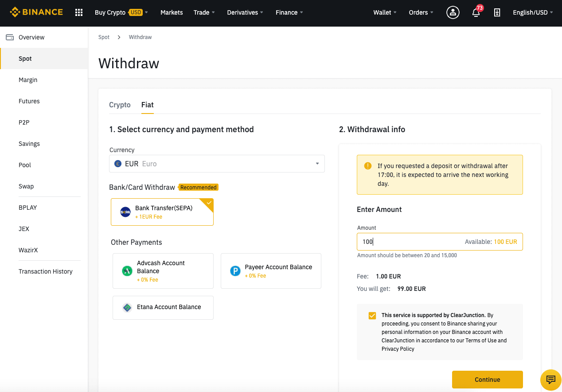Click the Spot breadcrumb link

tap(104, 37)
